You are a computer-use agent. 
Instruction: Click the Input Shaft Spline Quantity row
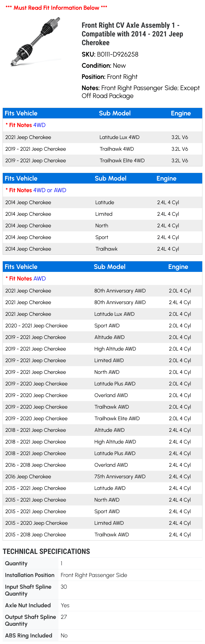tap(102, 590)
